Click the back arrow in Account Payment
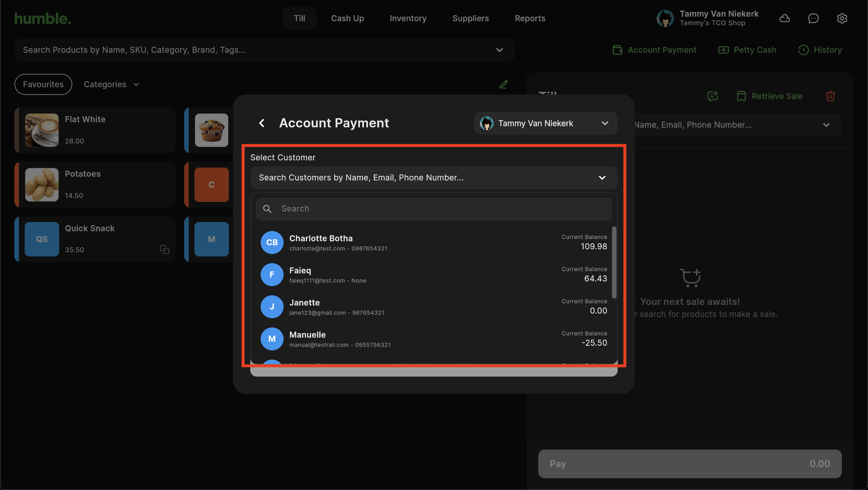 (x=261, y=123)
